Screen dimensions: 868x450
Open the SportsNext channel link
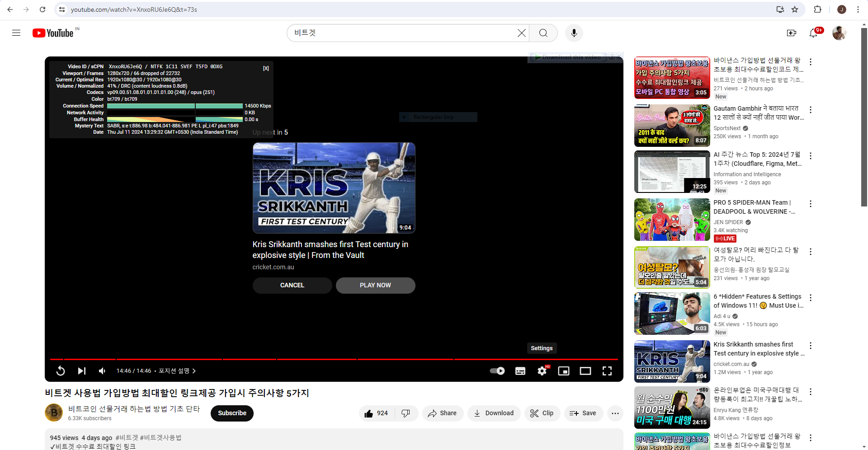(x=727, y=128)
